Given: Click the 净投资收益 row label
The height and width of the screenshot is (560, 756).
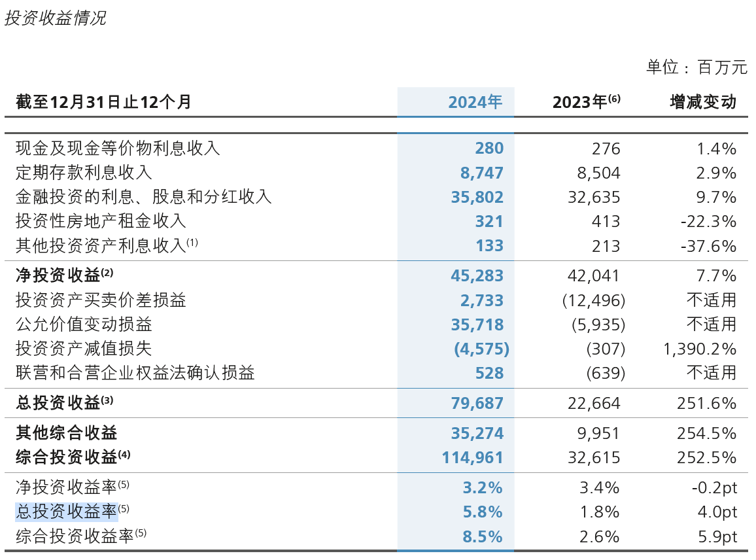Looking at the screenshot, I should tap(58, 275).
